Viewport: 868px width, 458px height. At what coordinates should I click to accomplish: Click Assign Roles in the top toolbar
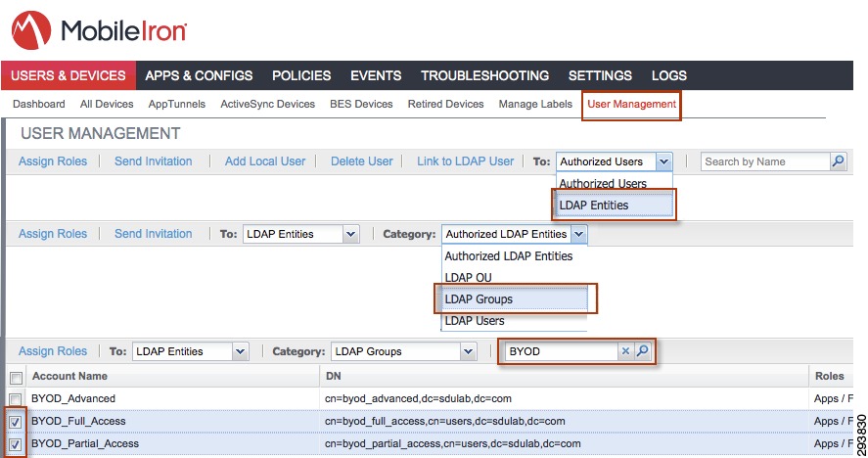click(x=53, y=161)
